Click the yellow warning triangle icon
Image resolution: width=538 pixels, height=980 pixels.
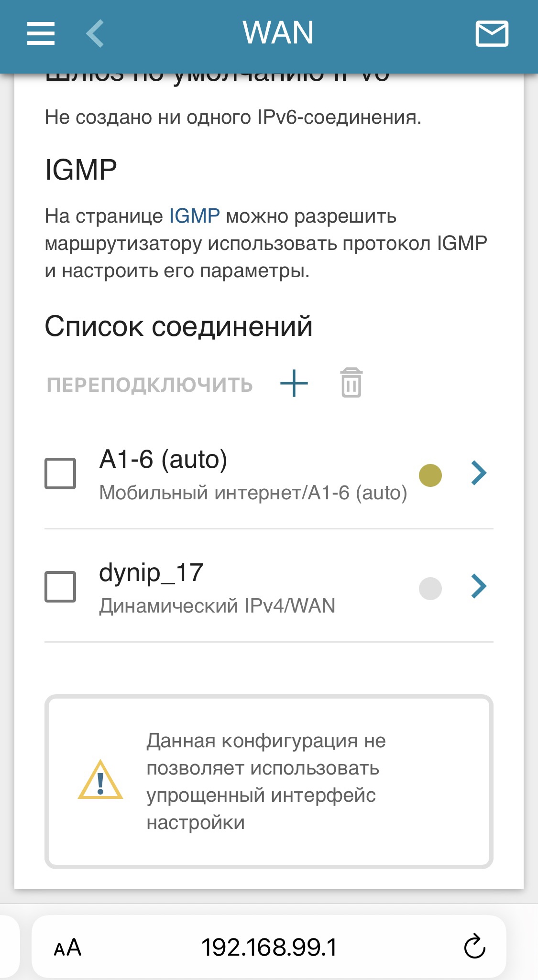[x=100, y=781]
